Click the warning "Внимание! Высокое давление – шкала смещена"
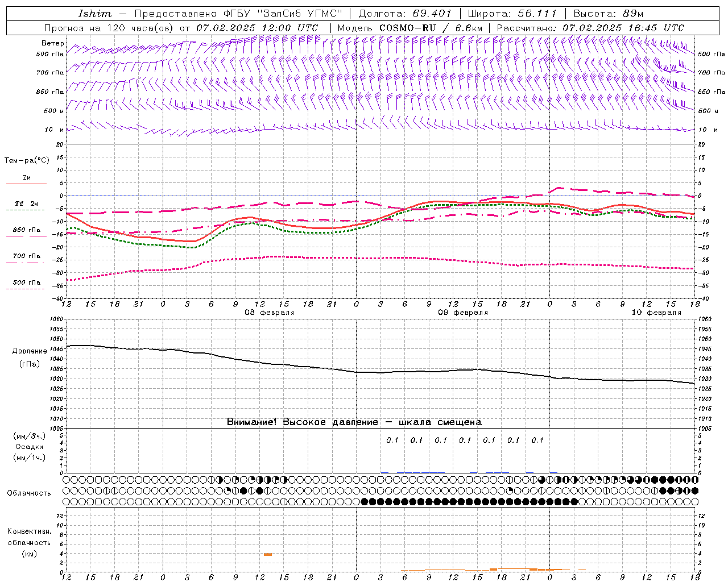This screenshot has height=582, width=728. coord(354,422)
